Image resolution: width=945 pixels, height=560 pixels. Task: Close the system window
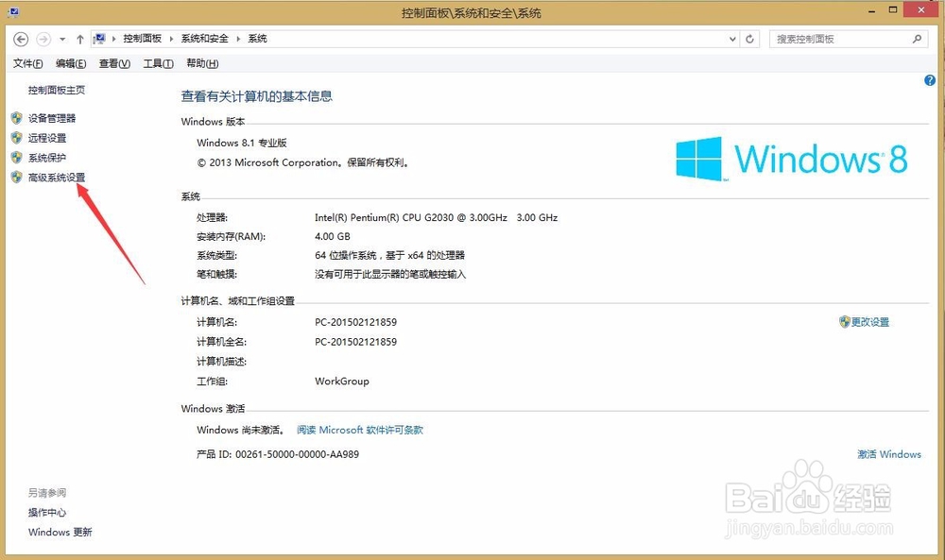click(x=921, y=9)
